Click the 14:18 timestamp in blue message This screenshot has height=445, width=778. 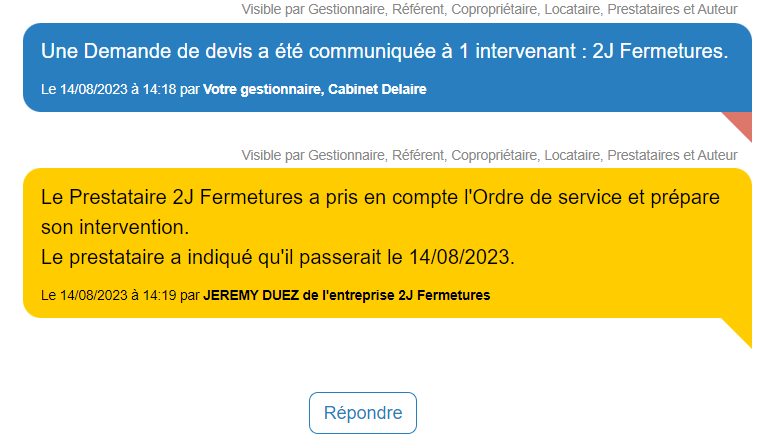coord(159,89)
